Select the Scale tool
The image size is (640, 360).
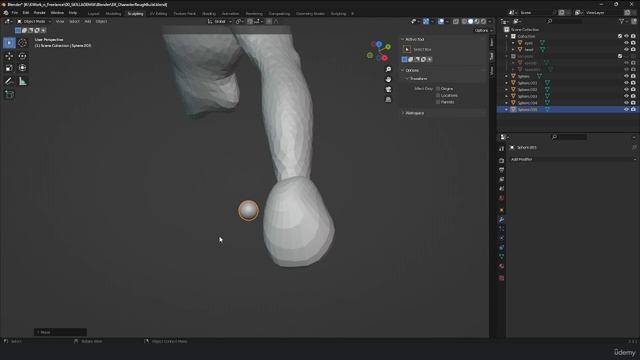[9, 68]
